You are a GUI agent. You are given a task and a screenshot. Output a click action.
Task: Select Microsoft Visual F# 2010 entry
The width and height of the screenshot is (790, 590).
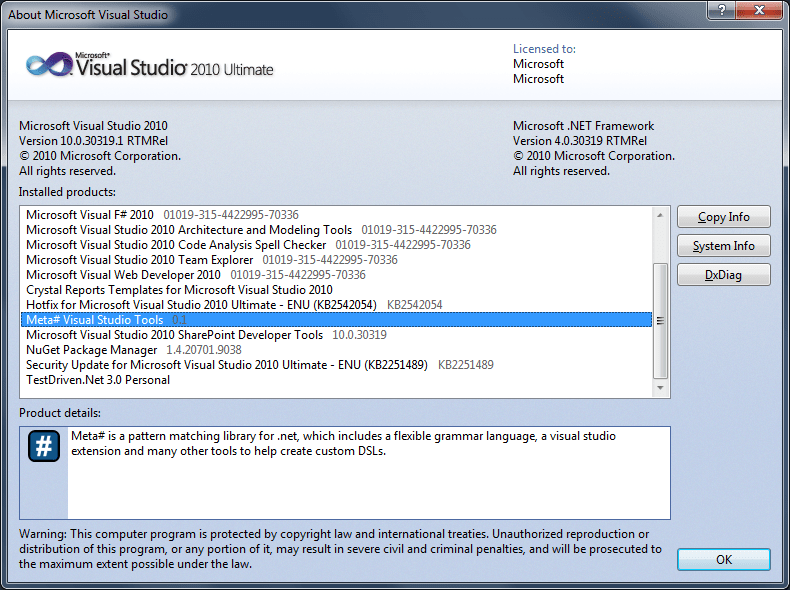[336, 215]
